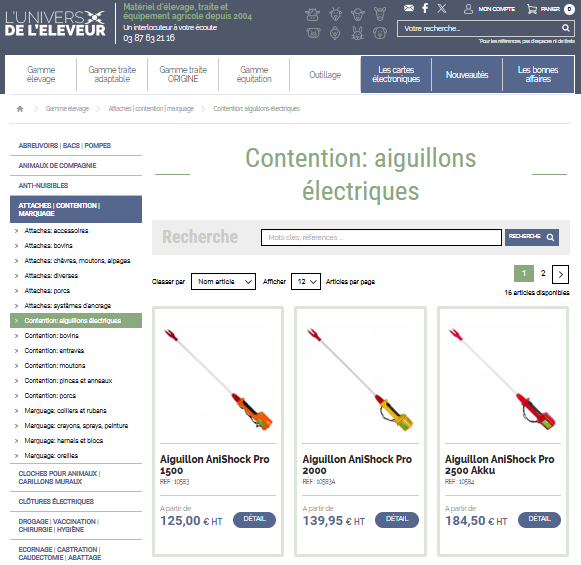Open the email envelope contact icon
Viewport: 581px width, 565px height.
point(409,8)
